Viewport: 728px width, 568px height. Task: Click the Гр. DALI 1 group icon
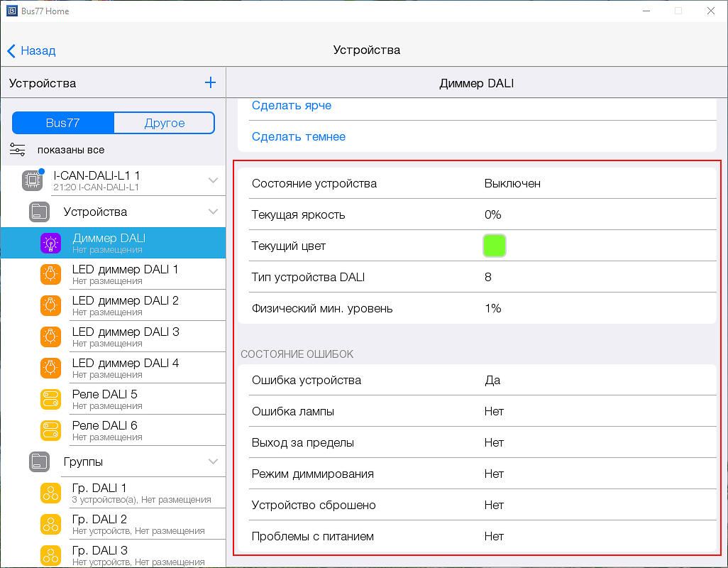click(x=50, y=493)
